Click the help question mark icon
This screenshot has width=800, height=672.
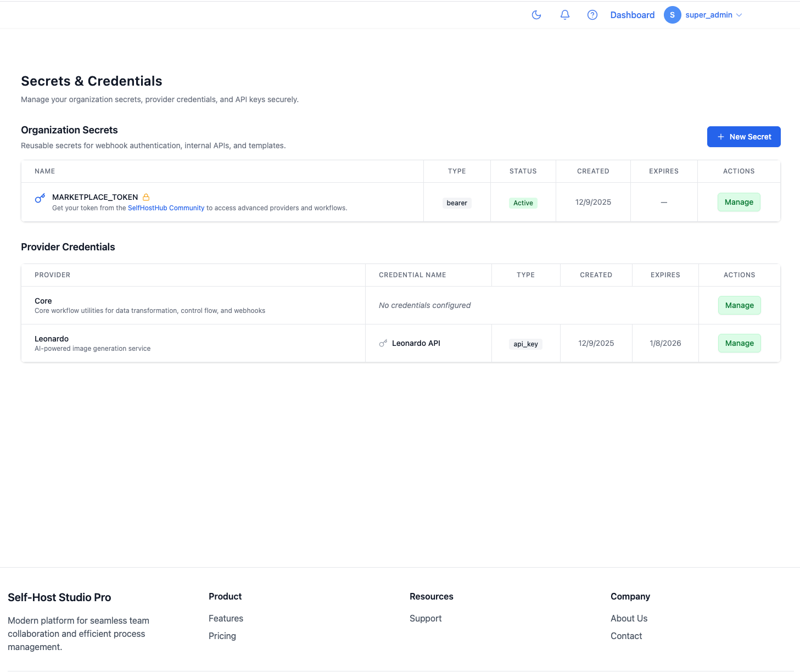(592, 15)
